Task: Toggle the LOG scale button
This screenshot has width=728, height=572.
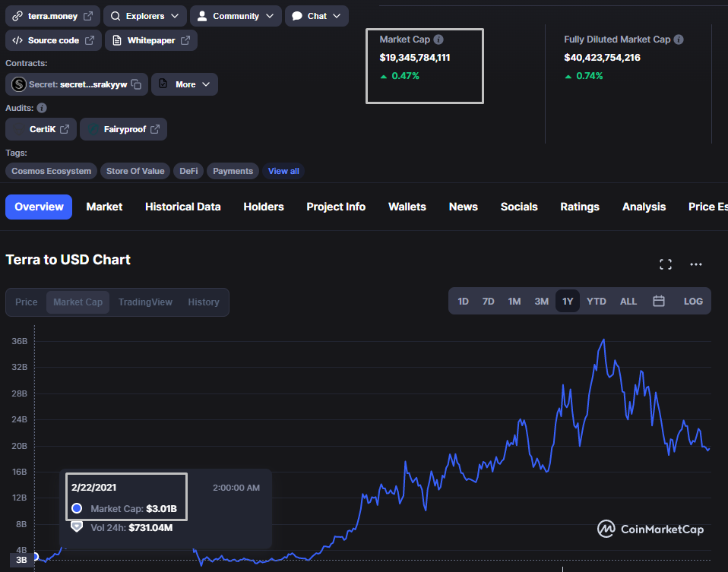Action: coord(693,302)
